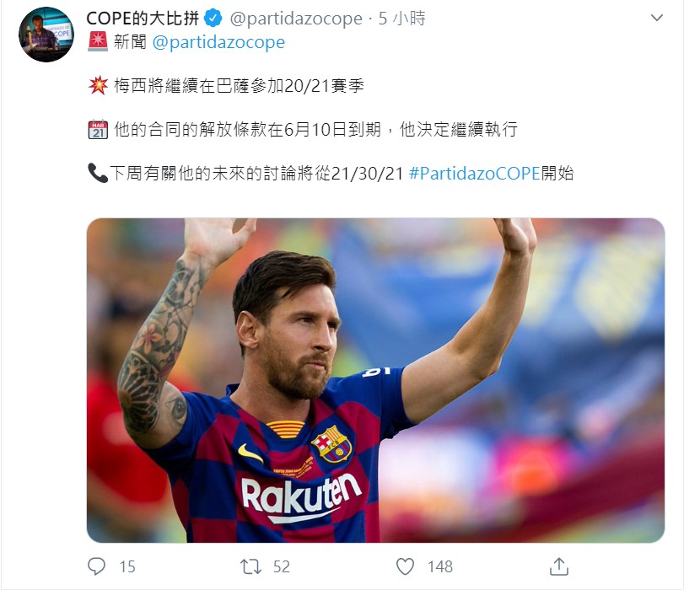
Task: Click the red siren emoji
Action: (x=98, y=41)
